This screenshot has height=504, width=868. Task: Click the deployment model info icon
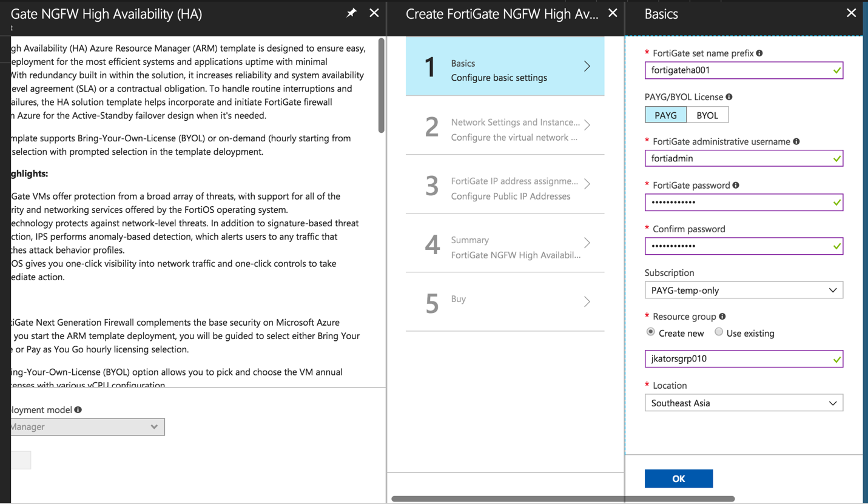click(x=78, y=410)
